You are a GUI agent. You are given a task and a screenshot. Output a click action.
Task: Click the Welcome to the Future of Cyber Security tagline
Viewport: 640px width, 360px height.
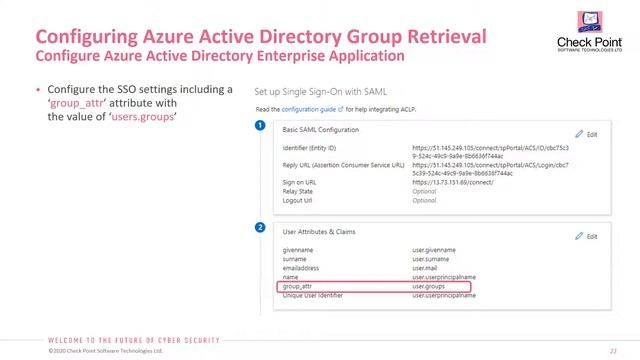point(134,340)
